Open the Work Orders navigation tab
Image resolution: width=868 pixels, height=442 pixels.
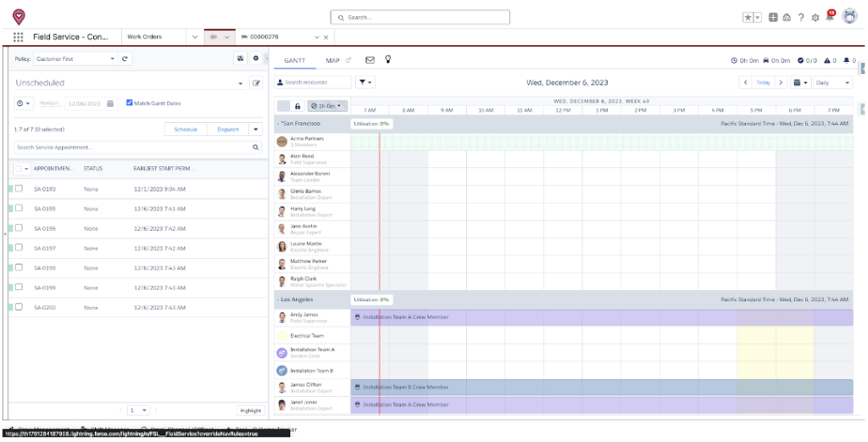tap(144, 37)
